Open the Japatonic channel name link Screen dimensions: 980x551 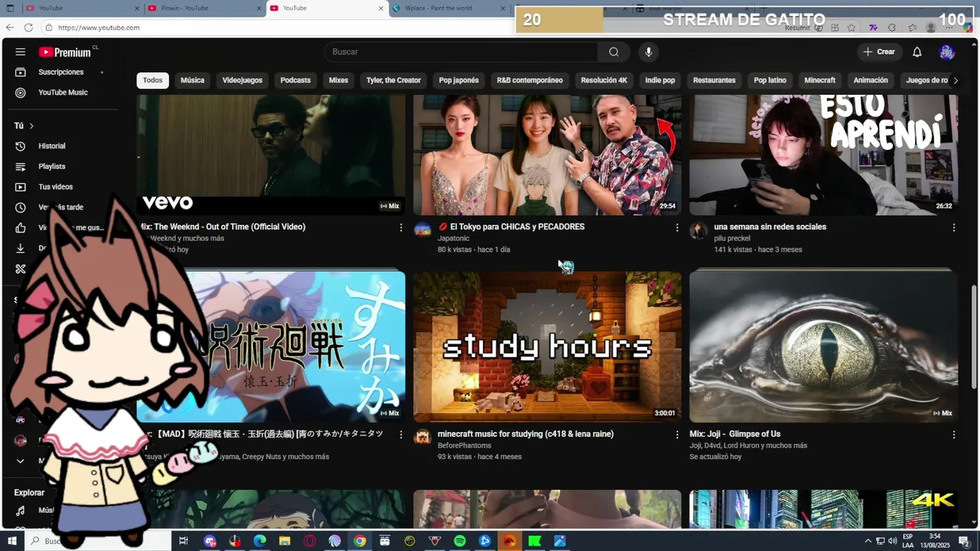pyautogui.click(x=454, y=238)
